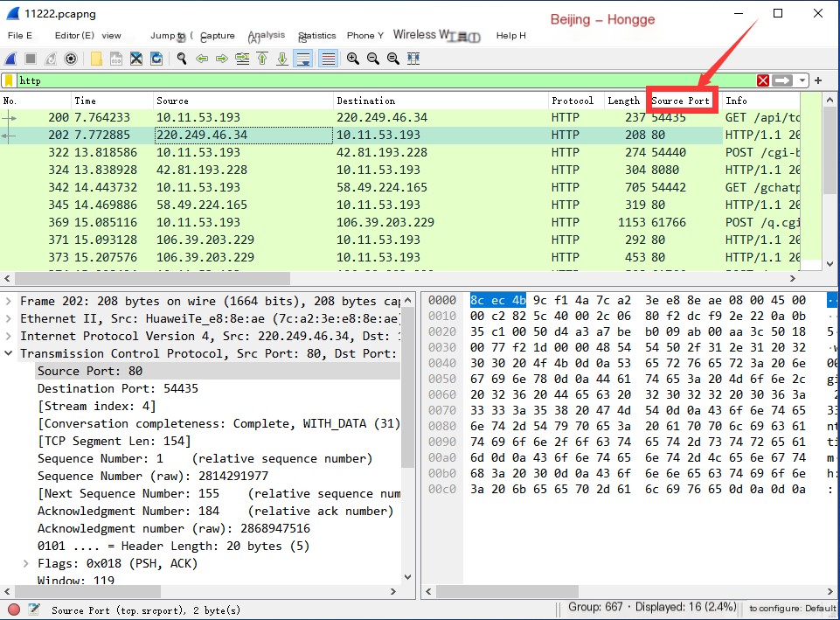Go back in packet history
The width and height of the screenshot is (840, 620).
[x=202, y=59]
